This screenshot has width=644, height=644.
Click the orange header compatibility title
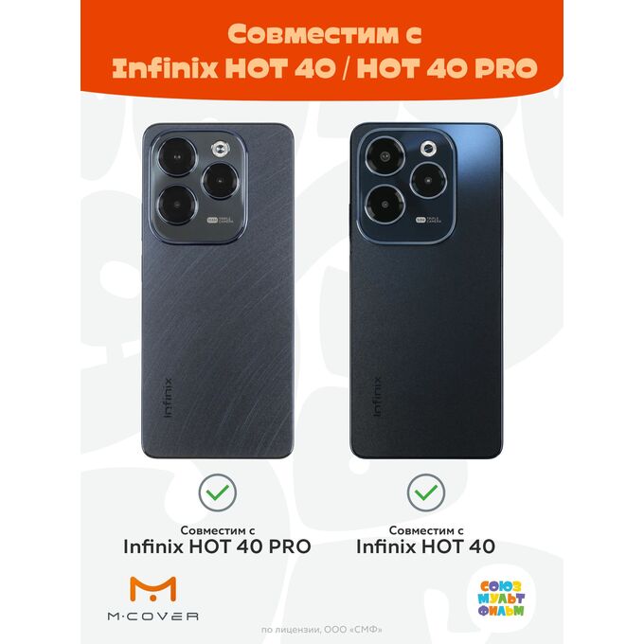click(x=325, y=51)
